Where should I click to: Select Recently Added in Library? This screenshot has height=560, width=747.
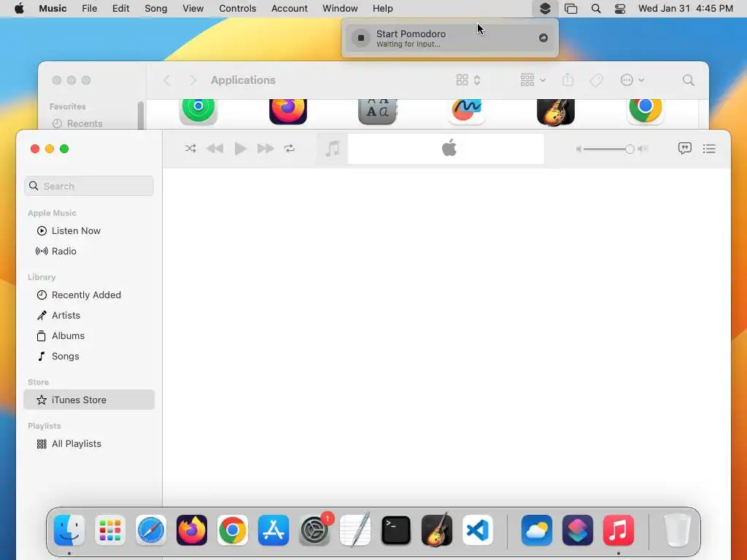89,295
